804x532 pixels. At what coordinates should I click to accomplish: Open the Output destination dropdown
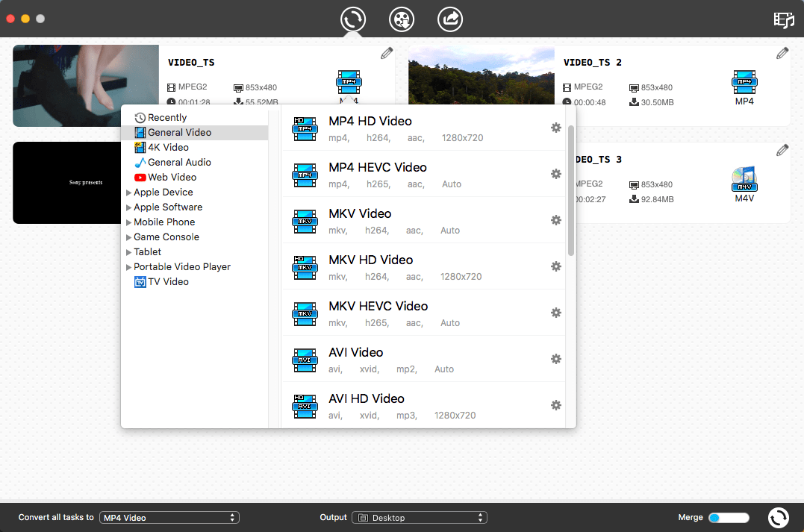pyautogui.click(x=419, y=517)
